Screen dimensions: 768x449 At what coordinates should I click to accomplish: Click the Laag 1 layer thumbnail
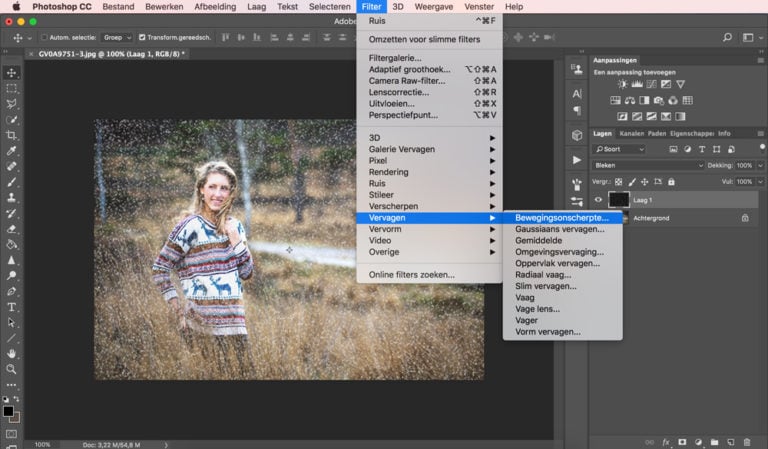pos(618,200)
